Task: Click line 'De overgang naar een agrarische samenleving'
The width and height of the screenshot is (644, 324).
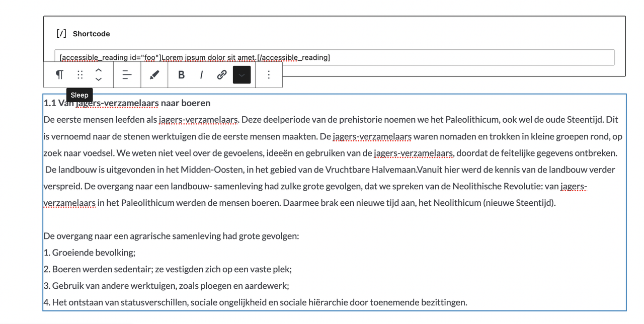Action: (171, 236)
